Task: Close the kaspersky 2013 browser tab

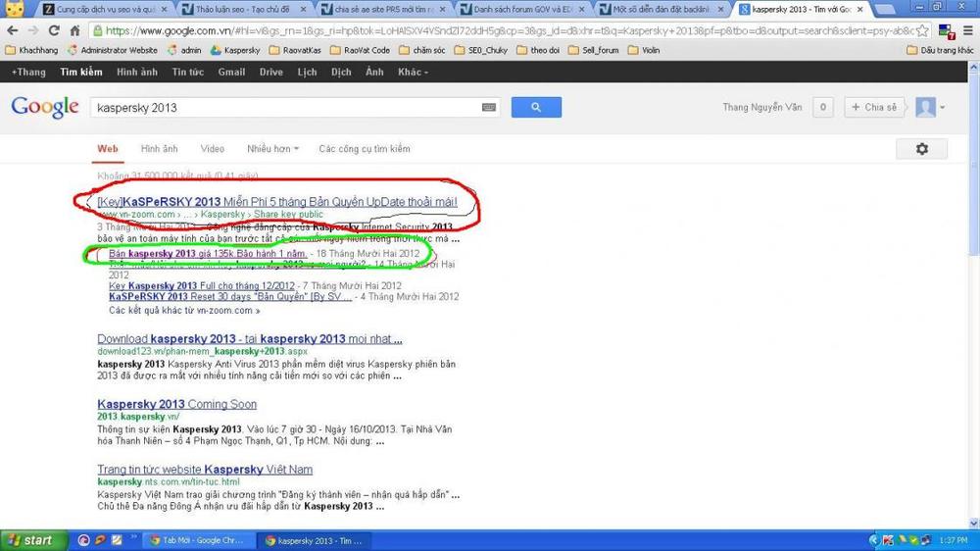Action: 860,10
